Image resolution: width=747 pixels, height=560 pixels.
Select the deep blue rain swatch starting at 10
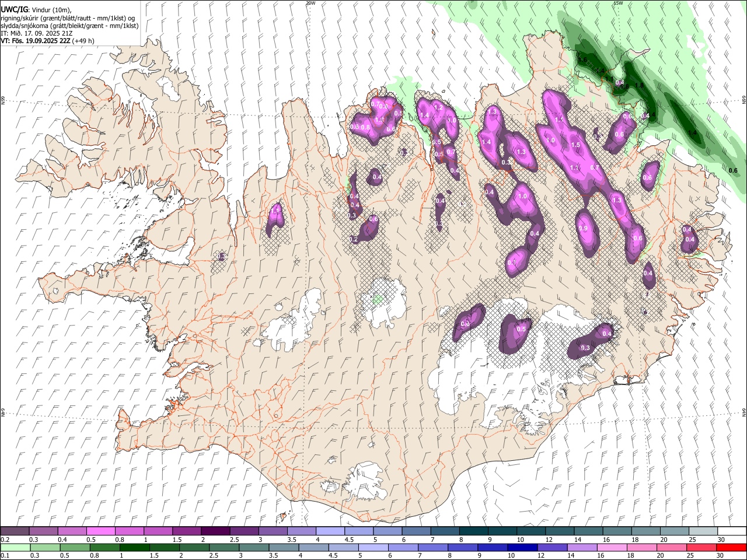click(522, 548)
